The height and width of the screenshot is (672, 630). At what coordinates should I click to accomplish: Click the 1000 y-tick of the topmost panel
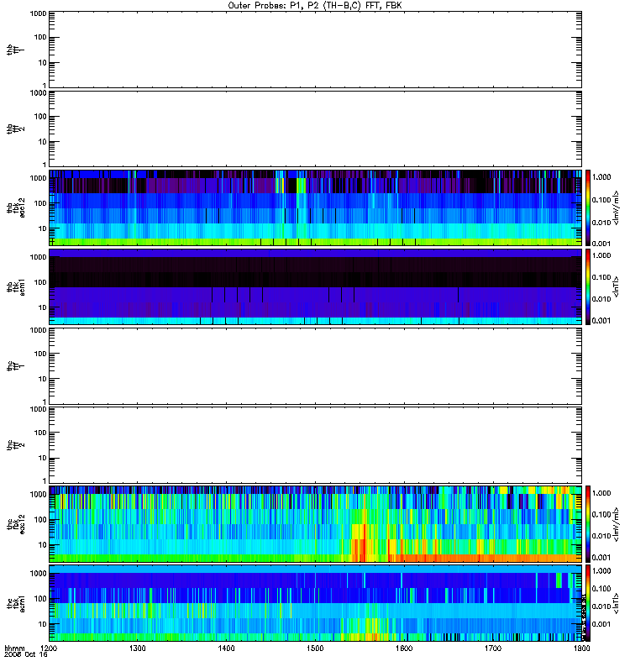[x=38, y=13]
